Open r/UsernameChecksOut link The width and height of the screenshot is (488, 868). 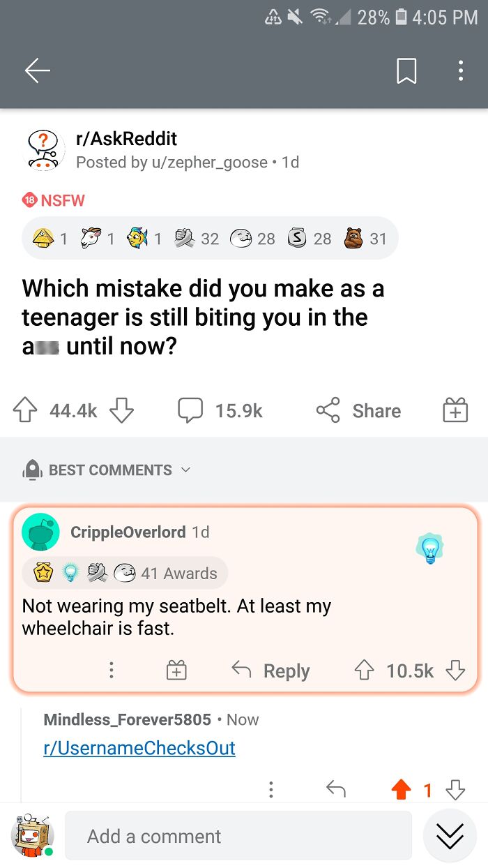coord(139,748)
